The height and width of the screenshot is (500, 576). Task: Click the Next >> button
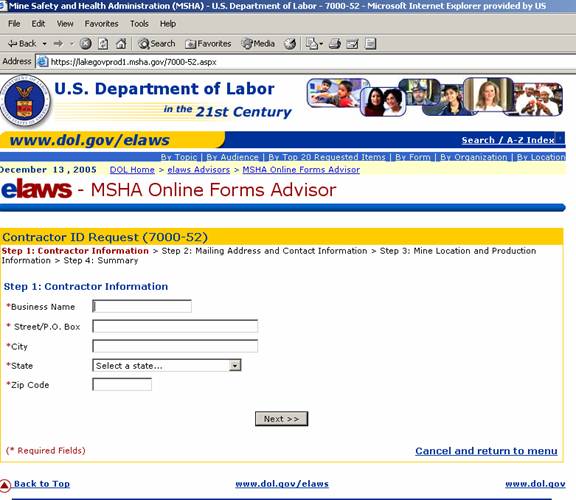coord(281,419)
